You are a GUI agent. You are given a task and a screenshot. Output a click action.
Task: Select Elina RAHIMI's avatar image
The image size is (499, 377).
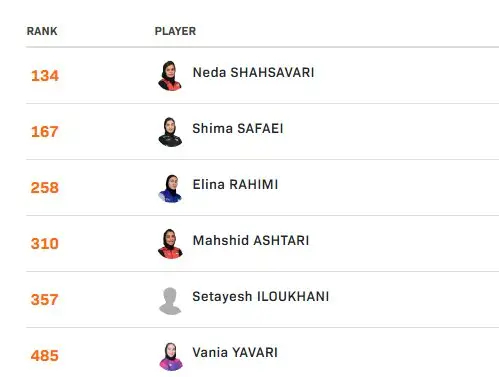(170, 188)
